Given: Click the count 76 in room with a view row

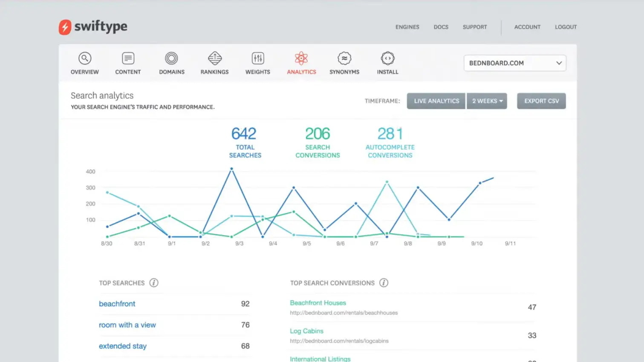Looking at the screenshot, I should [245, 325].
